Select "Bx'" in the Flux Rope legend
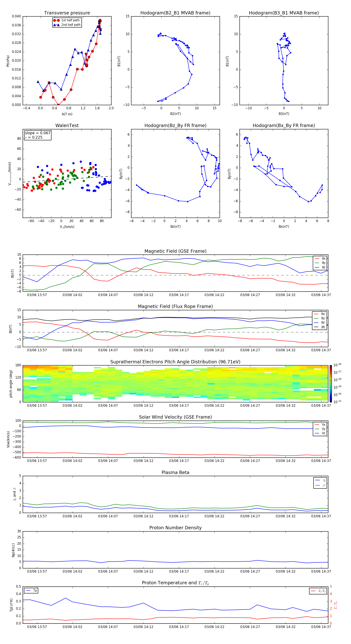This screenshot has height=644, width=351. (x=320, y=314)
